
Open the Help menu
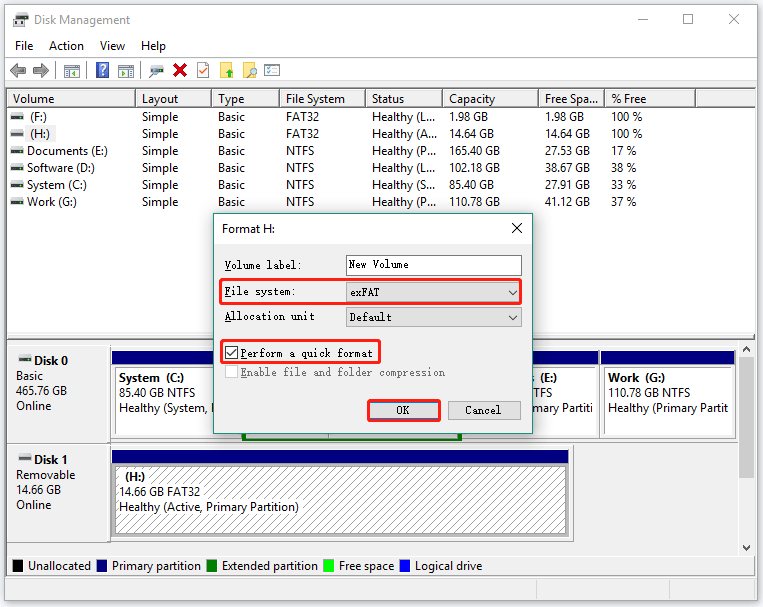pos(153,46)
